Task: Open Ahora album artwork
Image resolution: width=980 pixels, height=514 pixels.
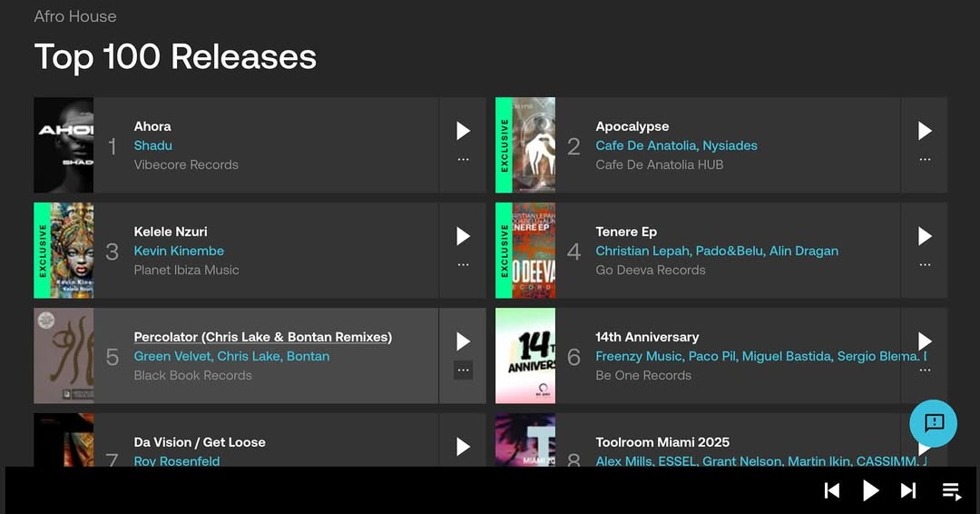Action: pyautogui.click(x=64, y=145)
